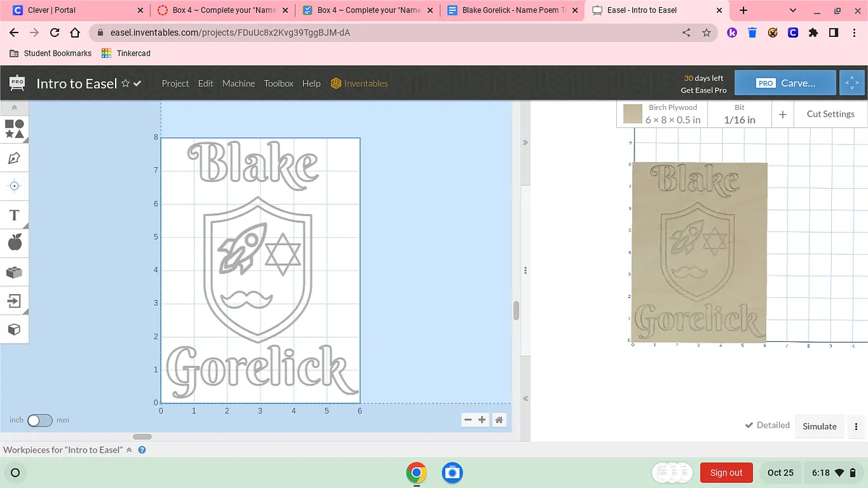
Task: Click the Sign out button
Action: pyautogui.click(x=726, y=473)
